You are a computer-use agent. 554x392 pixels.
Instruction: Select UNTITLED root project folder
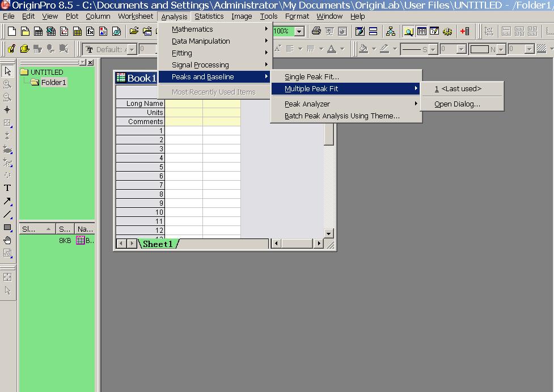click(x=46, y=72)
